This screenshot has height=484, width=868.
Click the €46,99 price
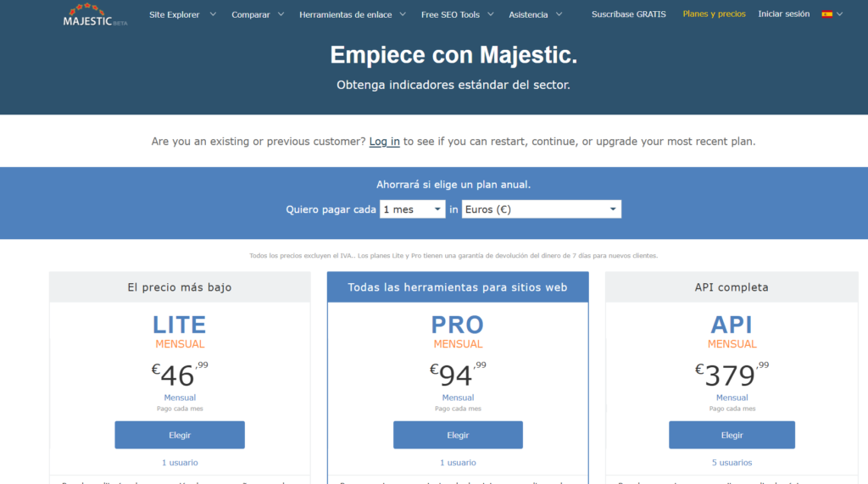pos(180,375)
